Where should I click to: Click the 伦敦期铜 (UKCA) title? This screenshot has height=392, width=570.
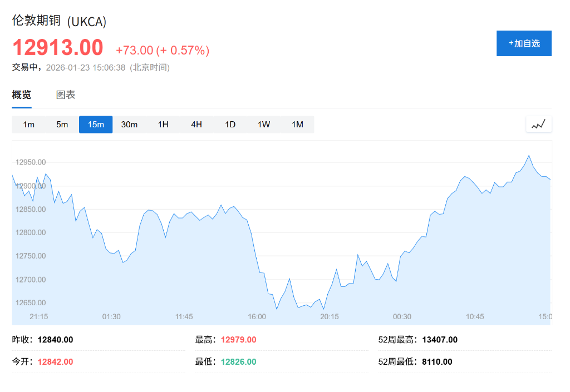pyautogui.click(x=57, y=22)
